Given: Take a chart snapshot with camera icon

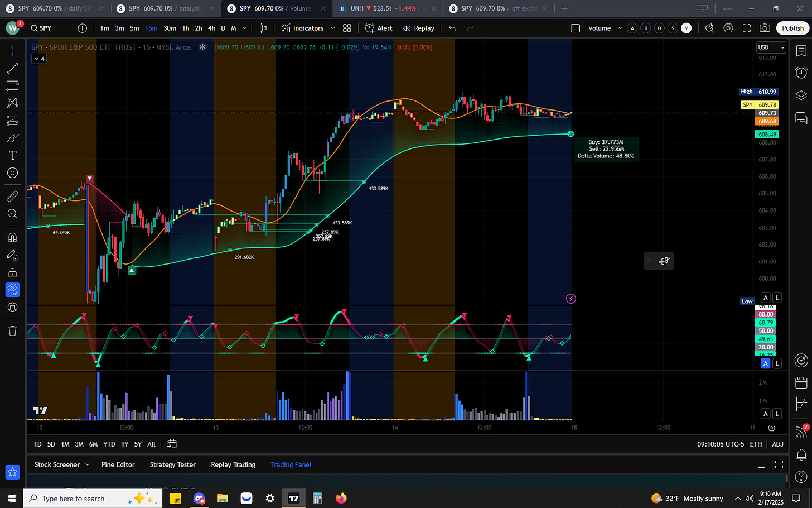Looking at the screenshot, I should [765, 28].
